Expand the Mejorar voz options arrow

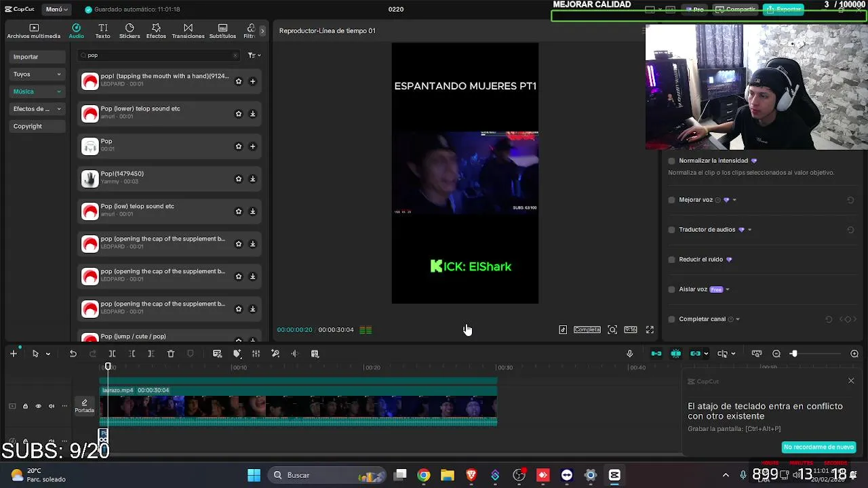coord(734,200)
